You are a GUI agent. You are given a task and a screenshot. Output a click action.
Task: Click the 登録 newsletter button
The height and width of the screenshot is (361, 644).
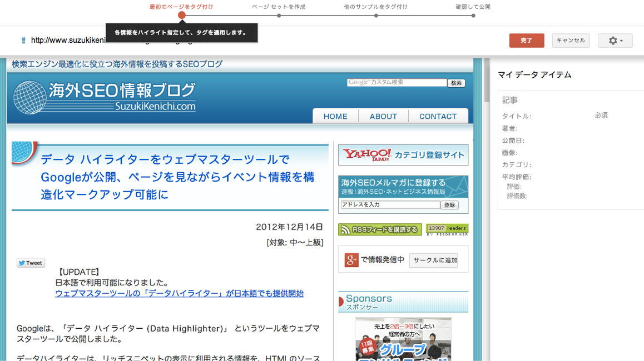click(449, 205)
